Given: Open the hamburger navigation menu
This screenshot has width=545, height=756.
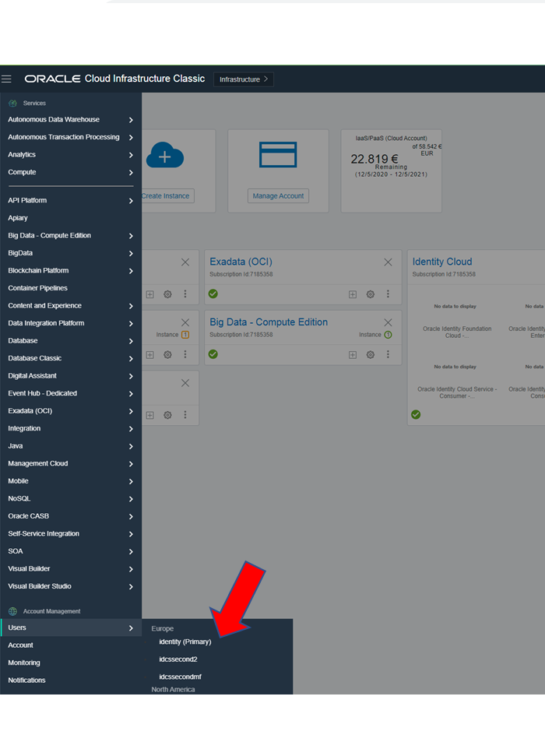Looking at the screenshot, I should tap(6, 79).
